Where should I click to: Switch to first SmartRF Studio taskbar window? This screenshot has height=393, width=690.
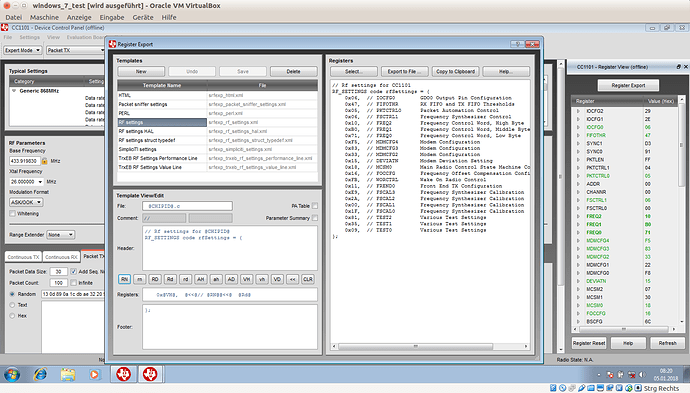[x=123, y=374]
